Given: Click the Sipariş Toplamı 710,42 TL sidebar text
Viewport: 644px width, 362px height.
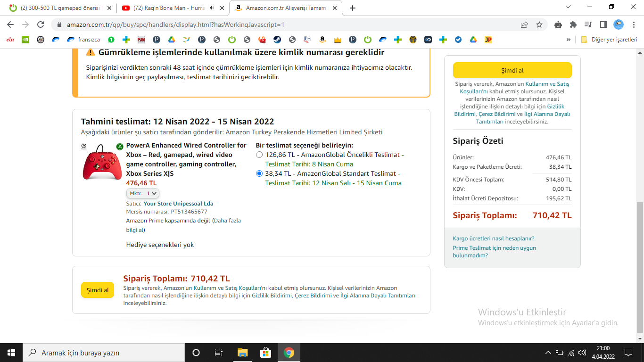Looking at the screenshot, I should [x=512, y=215].
